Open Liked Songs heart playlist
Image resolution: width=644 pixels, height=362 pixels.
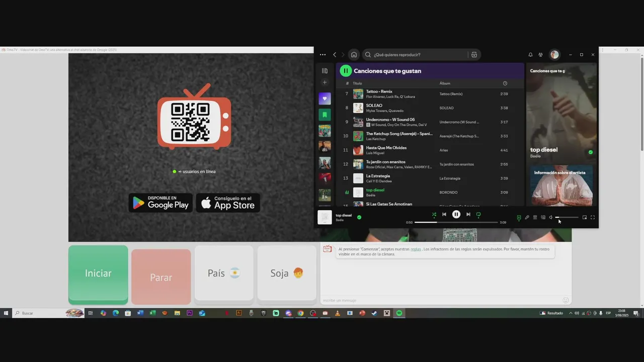pyautogui.click(x=325, y=99)
